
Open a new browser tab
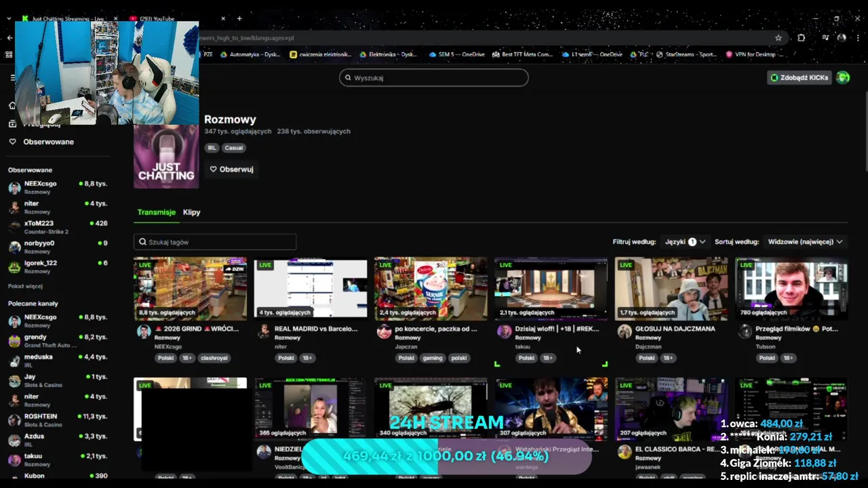click(x=239, y=18)
